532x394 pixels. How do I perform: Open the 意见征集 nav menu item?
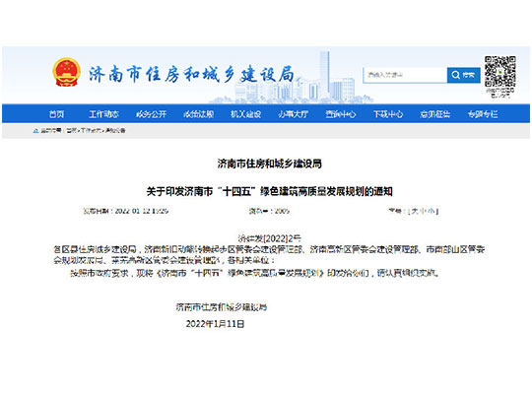435,114
